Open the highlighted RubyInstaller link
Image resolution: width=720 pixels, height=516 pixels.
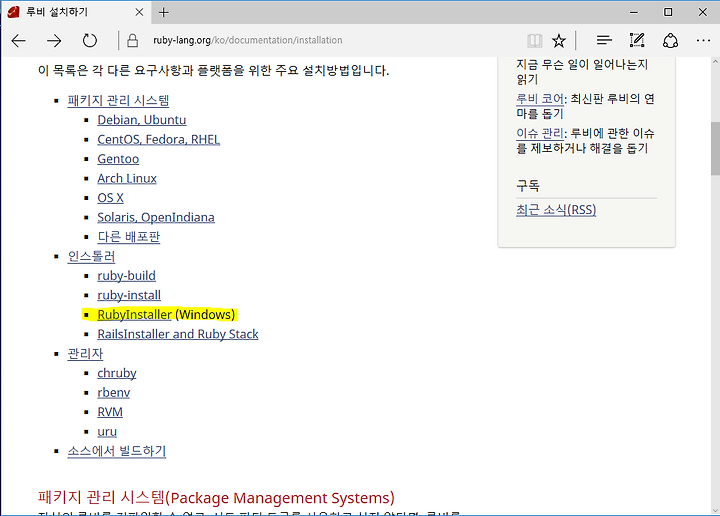(134, 314)
